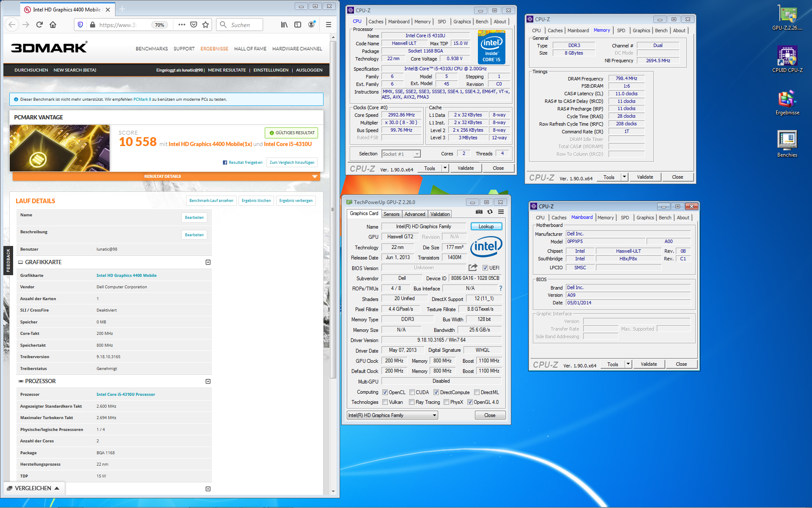Click the Facebook Resultat freigeben link
The image size is (812, 508).
click(243, 163)
